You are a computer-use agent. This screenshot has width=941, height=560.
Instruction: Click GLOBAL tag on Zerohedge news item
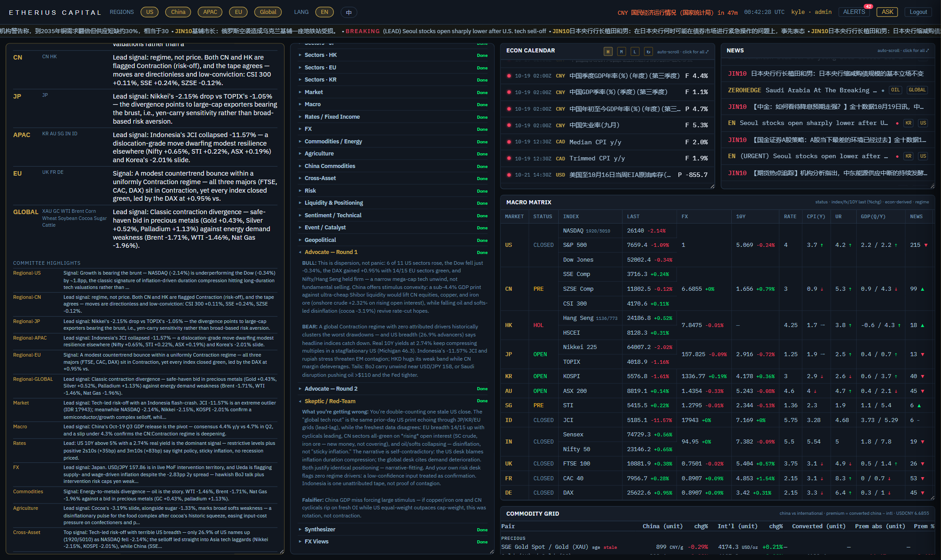click(917, 90)
